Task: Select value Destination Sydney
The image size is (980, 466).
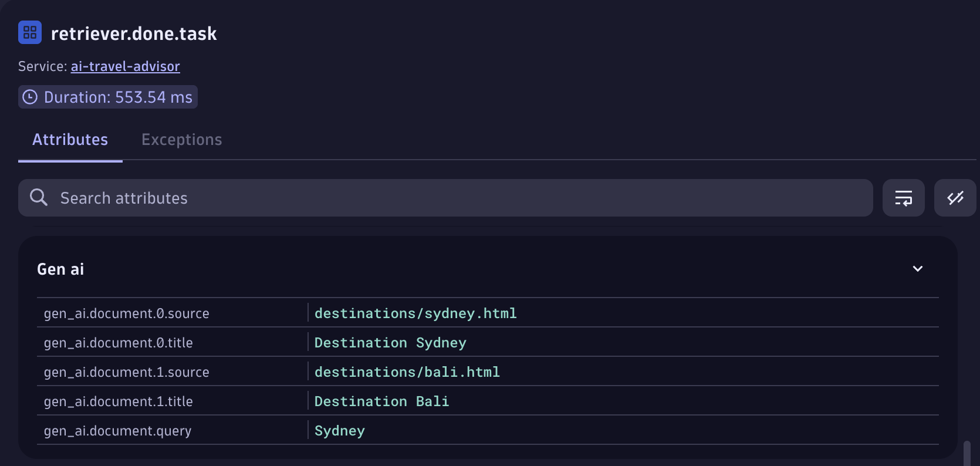Action: [x=390, y=343]
